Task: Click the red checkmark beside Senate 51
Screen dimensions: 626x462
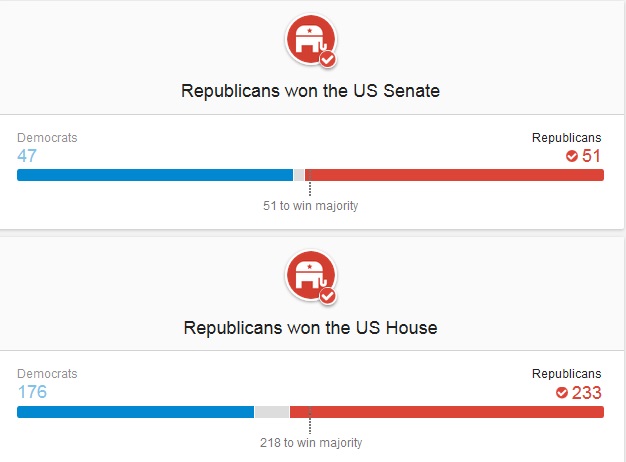Action: (572, 156)
